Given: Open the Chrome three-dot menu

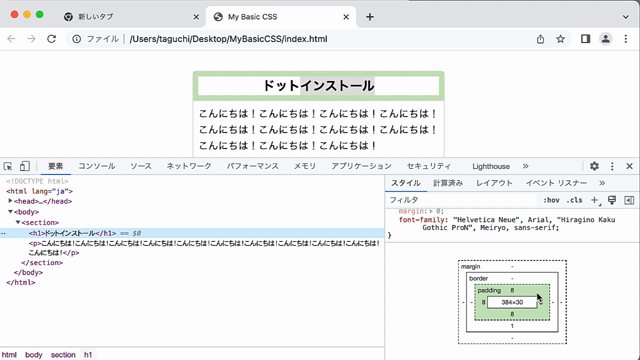Looking at the screenshot, I should tap(626, 39).
